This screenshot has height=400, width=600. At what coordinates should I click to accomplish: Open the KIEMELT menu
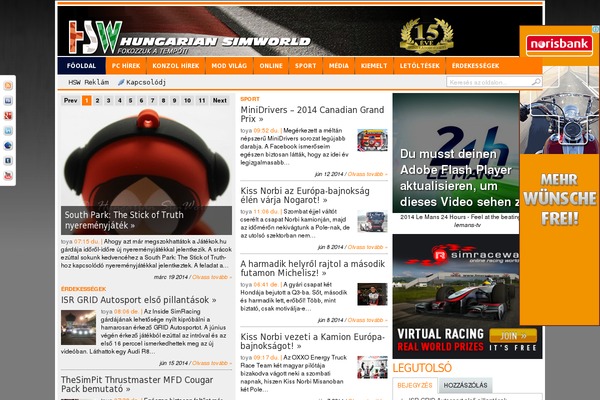coord(374,66)
